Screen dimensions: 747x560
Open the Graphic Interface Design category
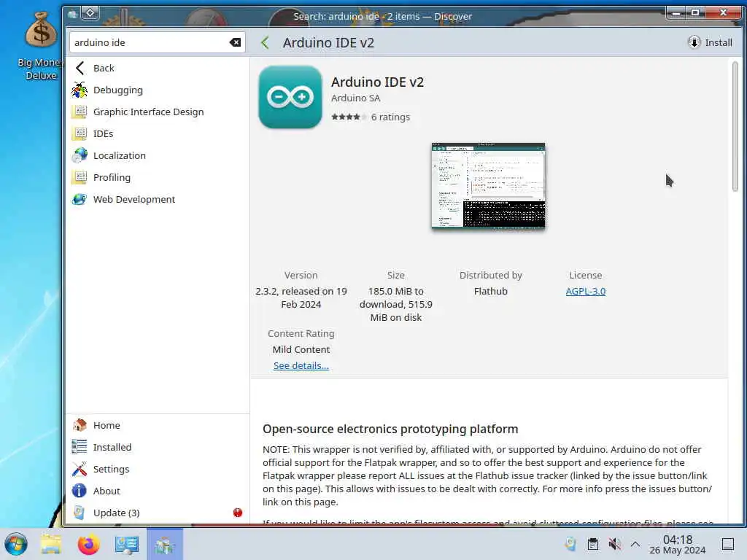click(x=158, y=112)
